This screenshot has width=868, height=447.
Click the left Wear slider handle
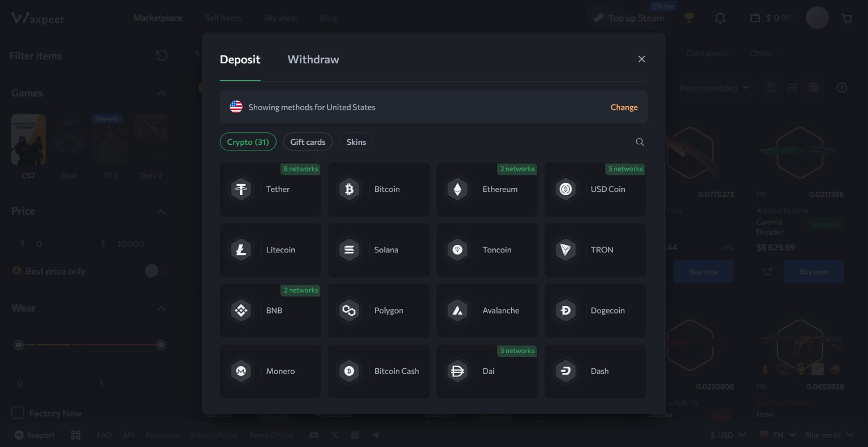click(19, 345)
